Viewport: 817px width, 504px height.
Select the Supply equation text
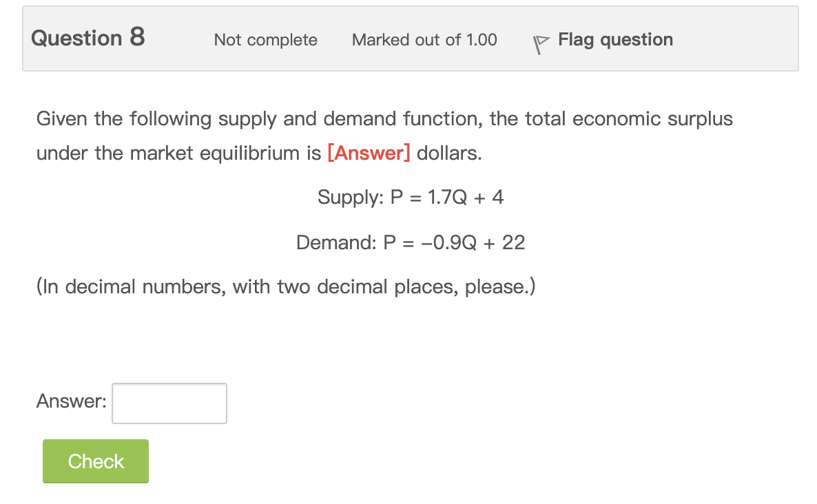411,198
